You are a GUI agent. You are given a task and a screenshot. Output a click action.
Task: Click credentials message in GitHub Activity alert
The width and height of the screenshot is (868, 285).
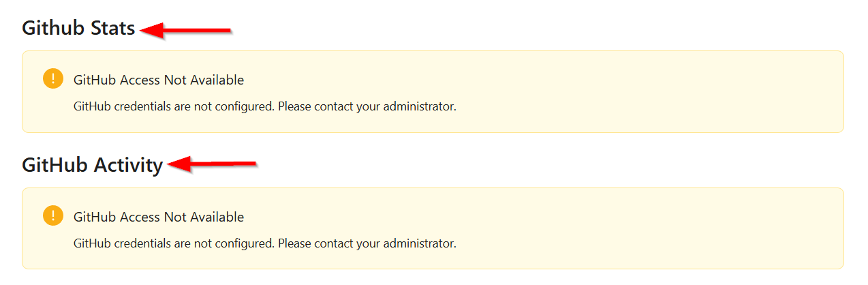(264, 243)
